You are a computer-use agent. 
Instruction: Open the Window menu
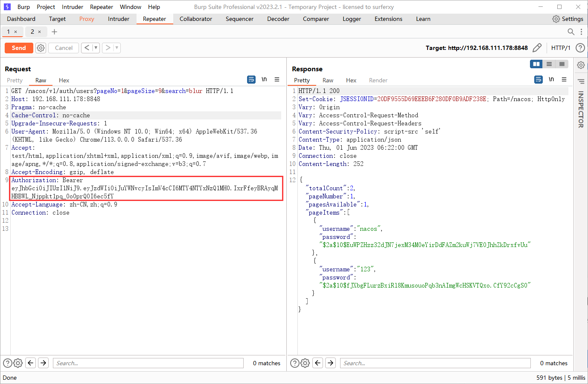coord(131,7)
